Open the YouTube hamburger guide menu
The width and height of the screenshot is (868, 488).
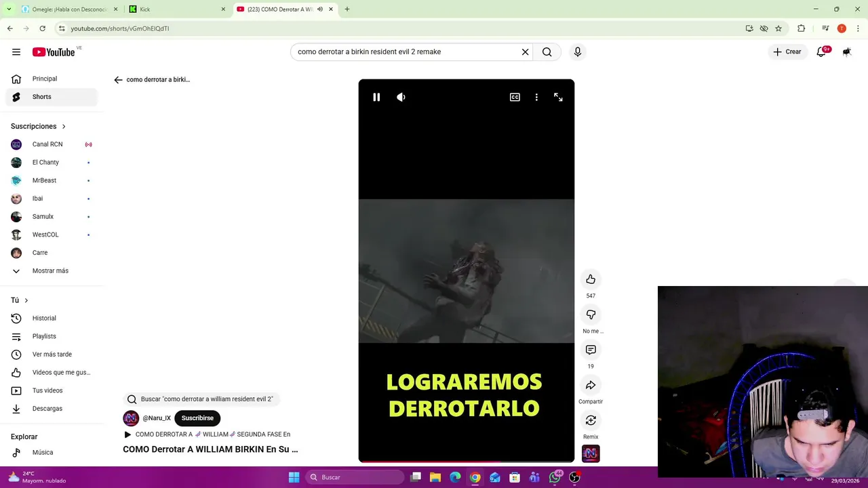[16, 52]
